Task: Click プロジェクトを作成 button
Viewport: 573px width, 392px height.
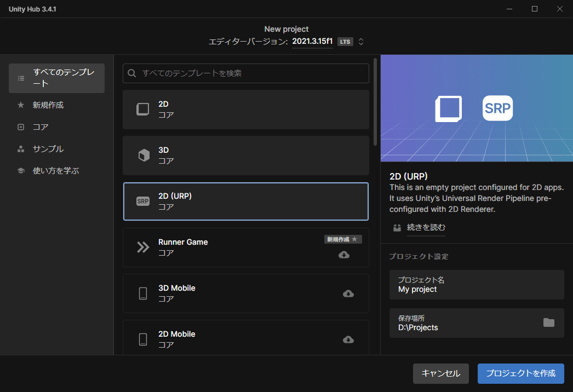Action: pos(521,373)
